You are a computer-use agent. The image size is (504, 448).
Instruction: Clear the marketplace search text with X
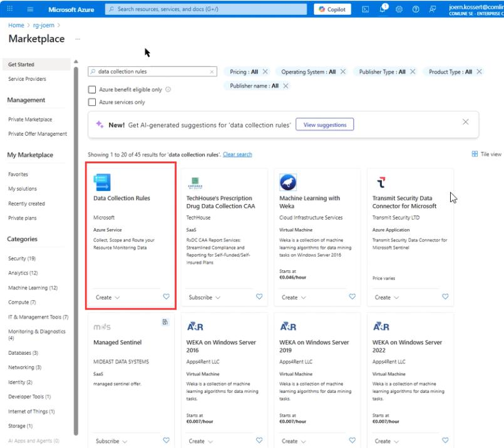[x=212, y=71]
